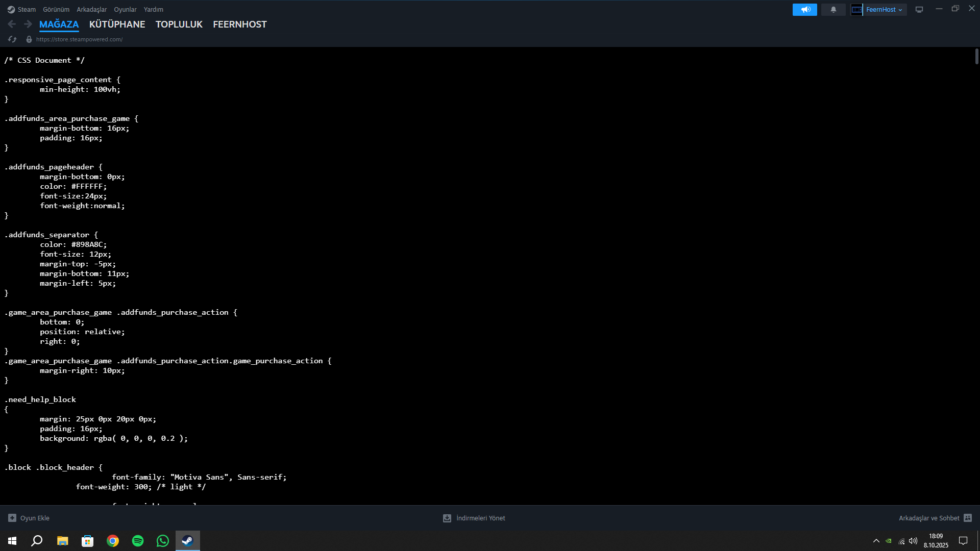
Task: Click the vertical scrollbar thumb
Action: pyautogui.click(x=976, y=56)
